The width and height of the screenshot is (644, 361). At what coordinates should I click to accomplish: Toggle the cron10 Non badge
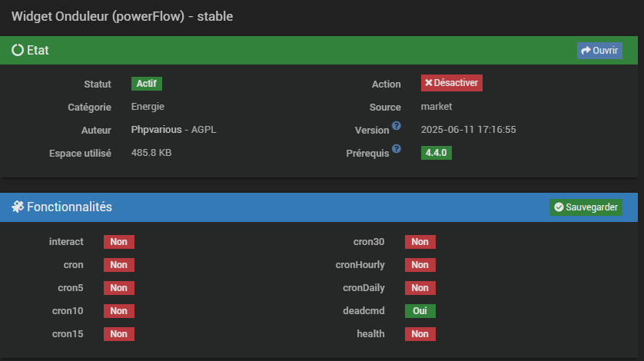pyautogui.click(x=119, y=311)
